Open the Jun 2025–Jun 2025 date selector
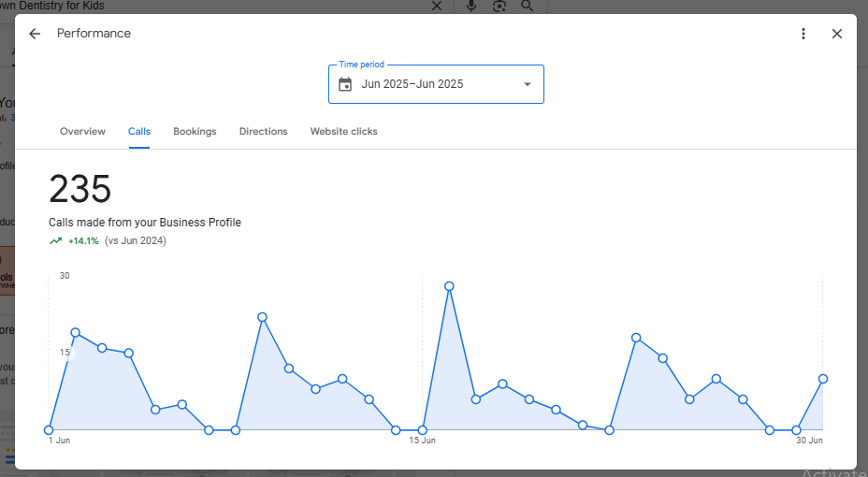Viewport: 868px width, 477px height. coord(412,84)
